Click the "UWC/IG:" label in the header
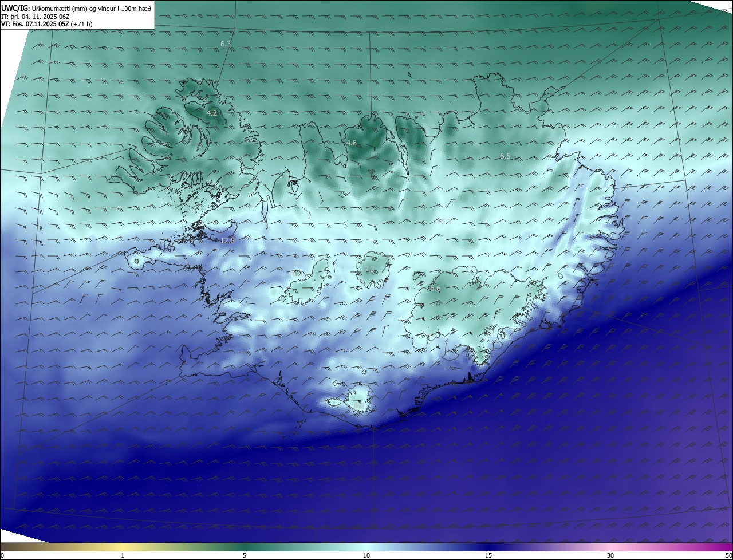The height and width of the screenshot is (560, 733). pos(15,8)
